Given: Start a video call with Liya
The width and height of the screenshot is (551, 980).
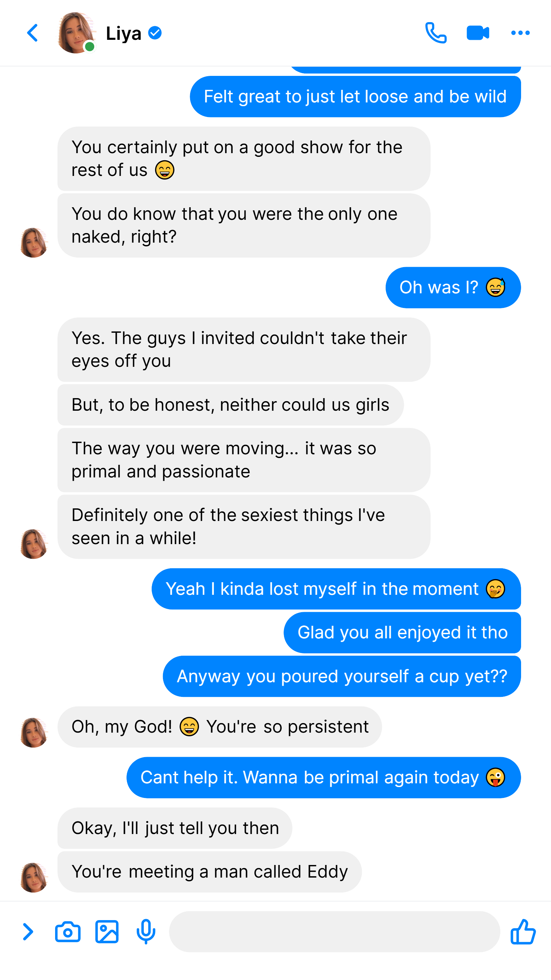Looking at the screenshot, I should pyautogui.click(x=478, y=33).
